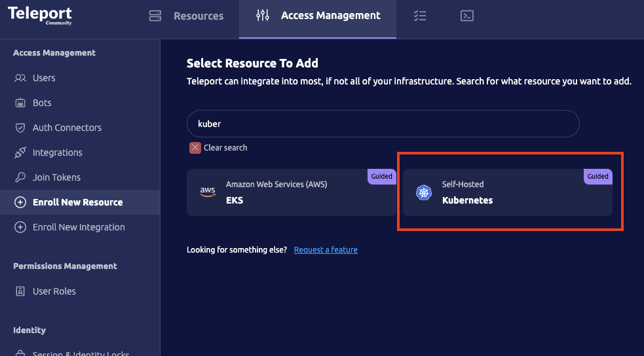Click the Kubernetes wheel logo icon
Image resolution: width=644 pixels, height=356 pixels.
coord(424,192)
